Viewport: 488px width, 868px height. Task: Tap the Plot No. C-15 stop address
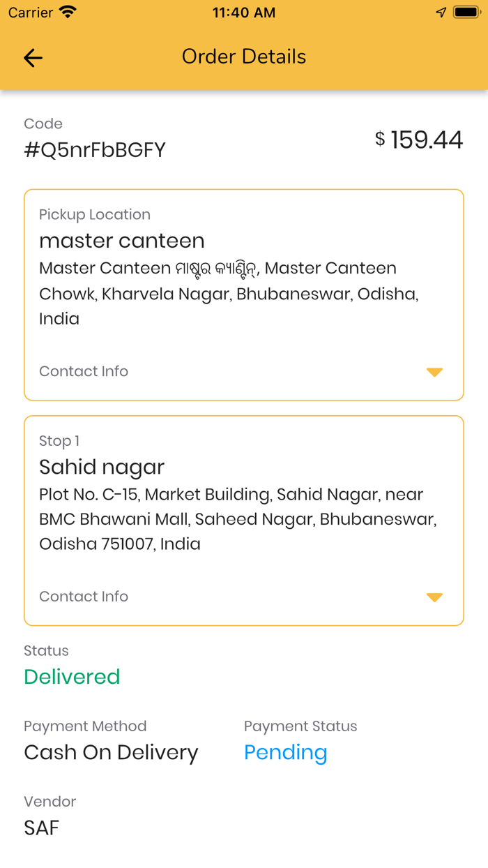point(238,519)
